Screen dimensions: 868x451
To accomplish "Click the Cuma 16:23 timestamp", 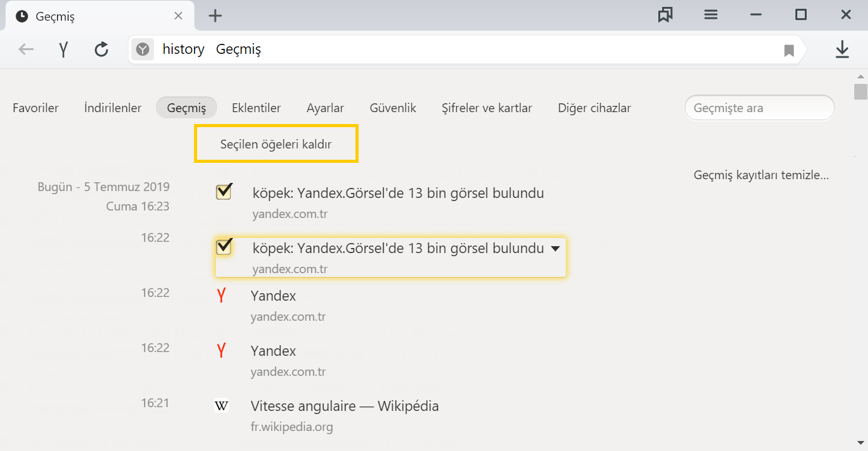I will click(x=138, y=206).
